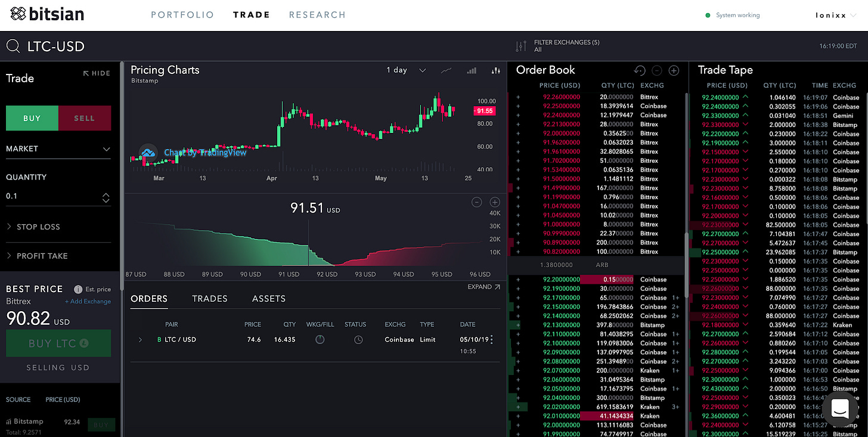868x437 pixels.
Task: Open the chat support bubble
Action: [x=839, y=409]
